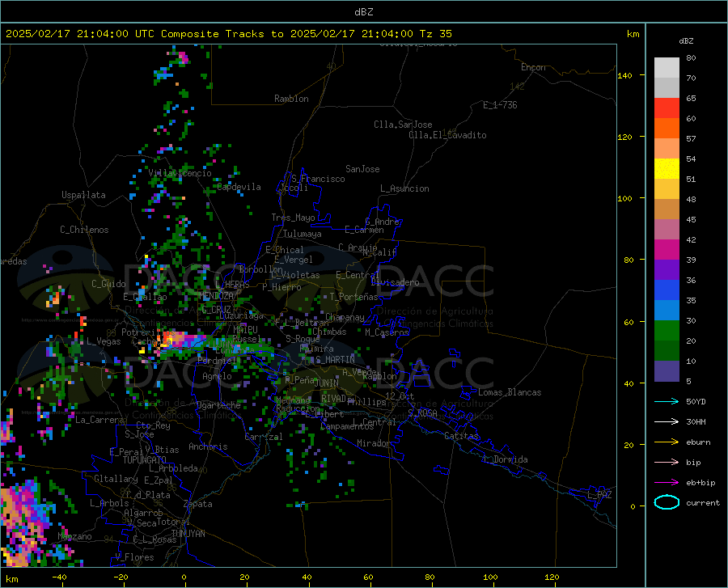Click the 'Zapata' map label
This screenshot has height=588, width=728.
pos(198,504)
